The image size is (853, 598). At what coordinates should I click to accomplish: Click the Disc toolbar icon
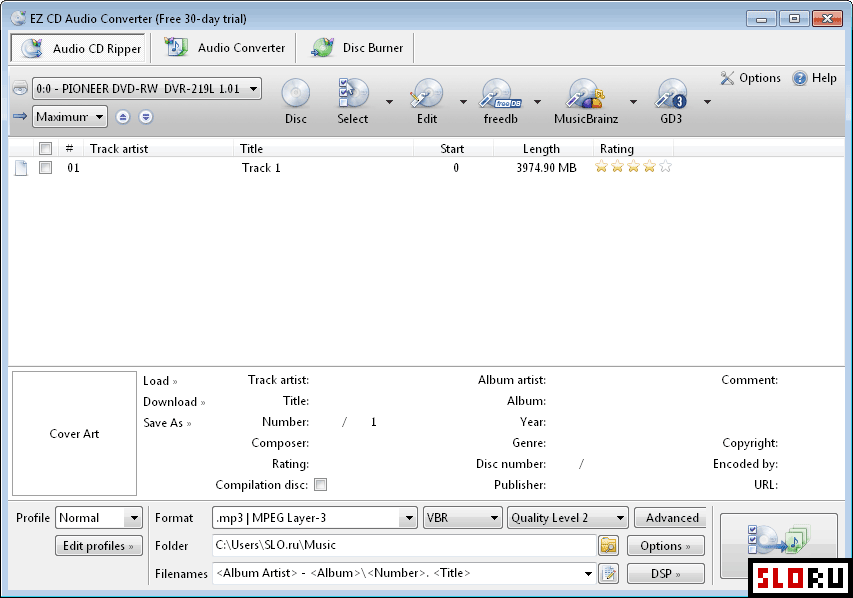pyautogui.click(x=295, y=101)
